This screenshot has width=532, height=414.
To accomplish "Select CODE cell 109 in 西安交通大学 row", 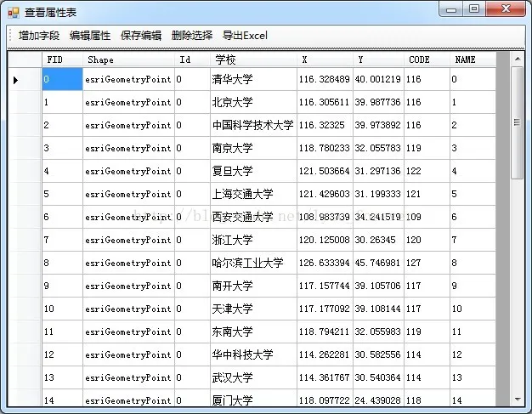I will tap(427, 217).
